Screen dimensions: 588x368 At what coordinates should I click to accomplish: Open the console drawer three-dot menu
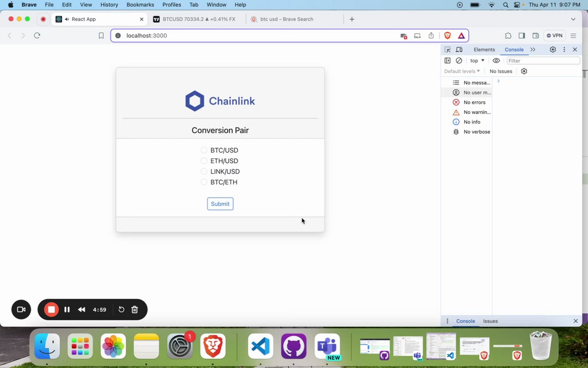pos(447,321)
